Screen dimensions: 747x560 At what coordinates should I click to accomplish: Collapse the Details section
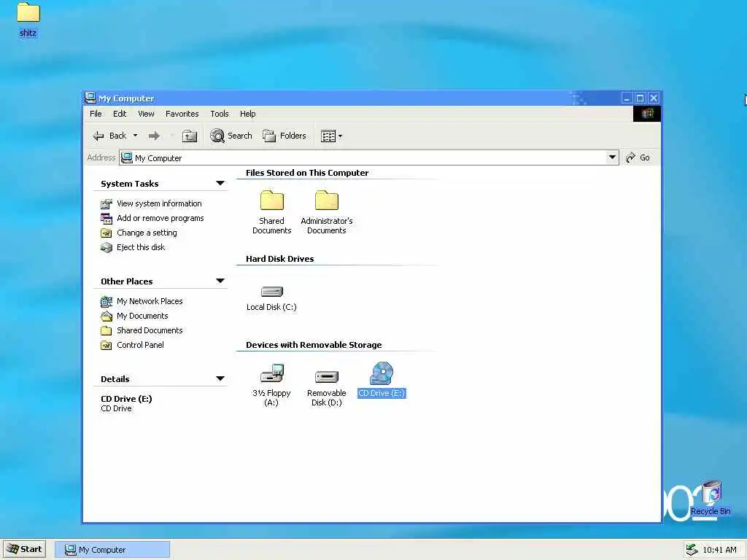(x=220, y=378)
